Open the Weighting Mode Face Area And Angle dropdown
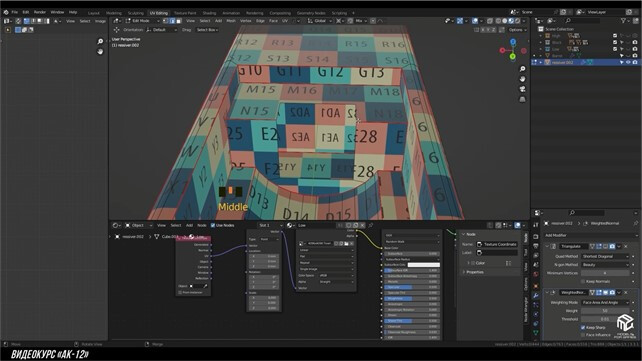This screenshot has width=642, height=361. pos(605,302)
